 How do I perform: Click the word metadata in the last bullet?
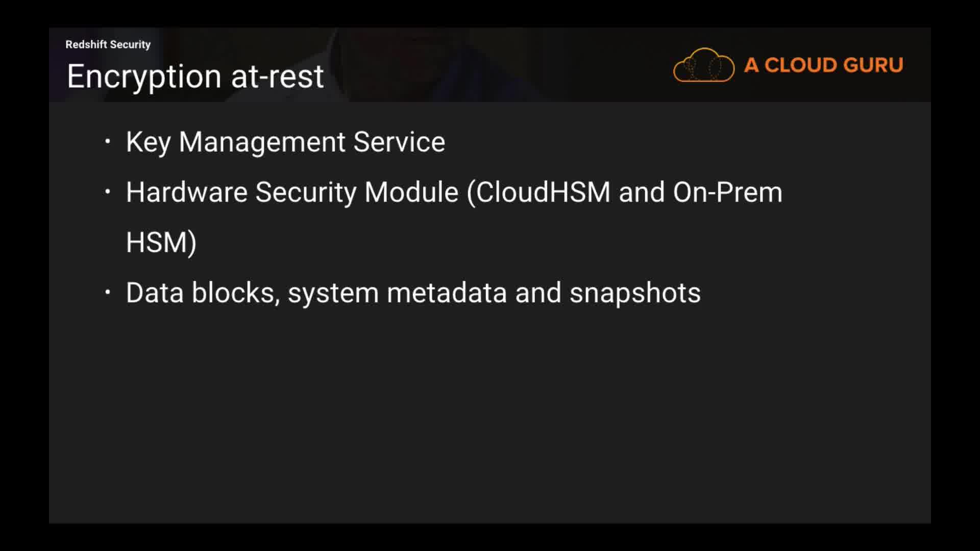click(x=447, y=293)
